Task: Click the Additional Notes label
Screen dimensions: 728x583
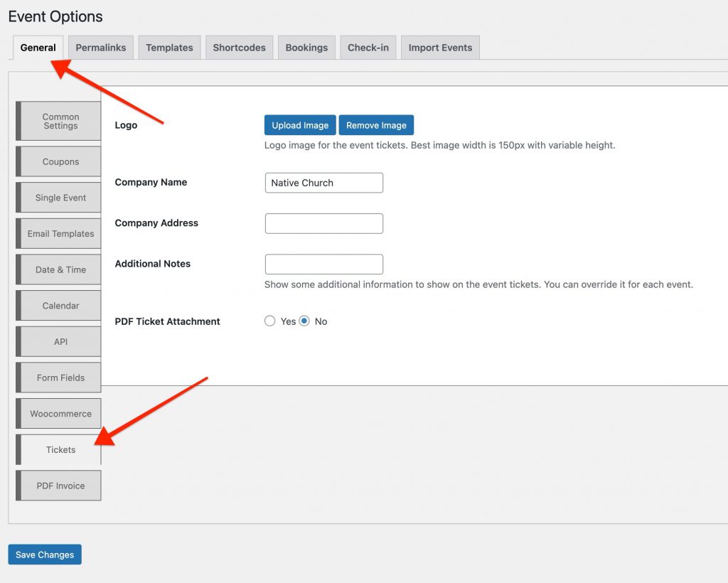Action: [153, 264]
